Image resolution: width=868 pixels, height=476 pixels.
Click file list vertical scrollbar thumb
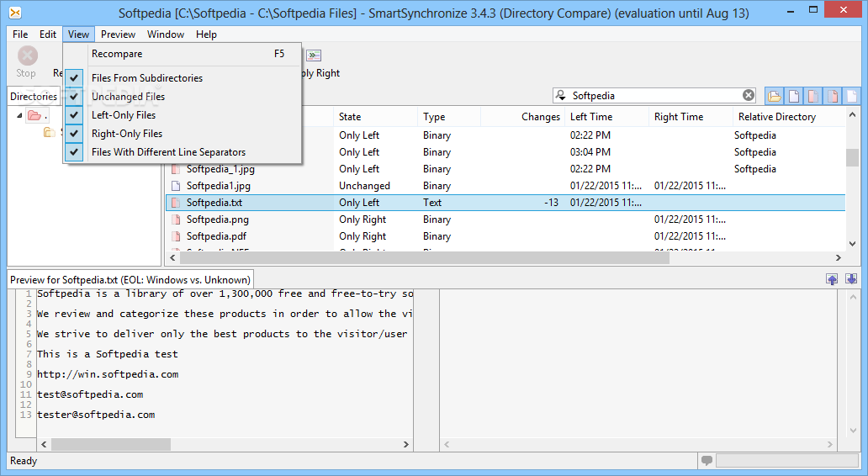point(852,158)
